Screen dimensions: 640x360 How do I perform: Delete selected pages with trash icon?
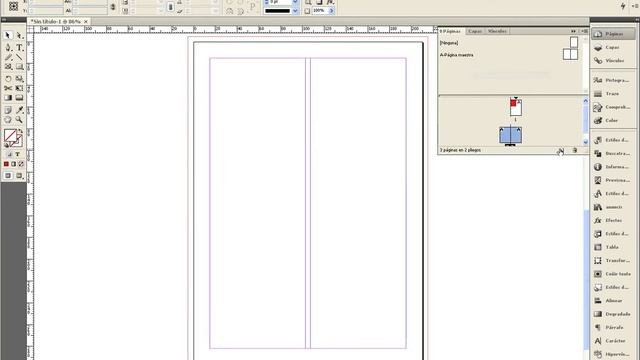(x=575, y=151)
